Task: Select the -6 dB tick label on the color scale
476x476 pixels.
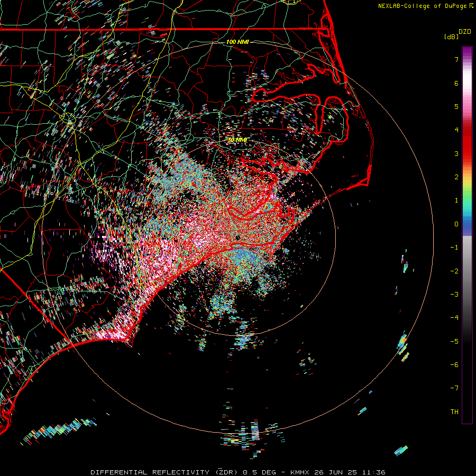Action: point(454,365)
